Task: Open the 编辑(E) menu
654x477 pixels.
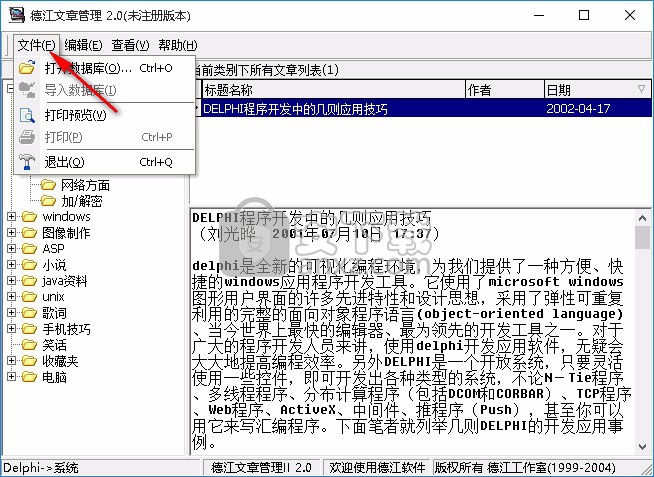Action: [83, 45]
